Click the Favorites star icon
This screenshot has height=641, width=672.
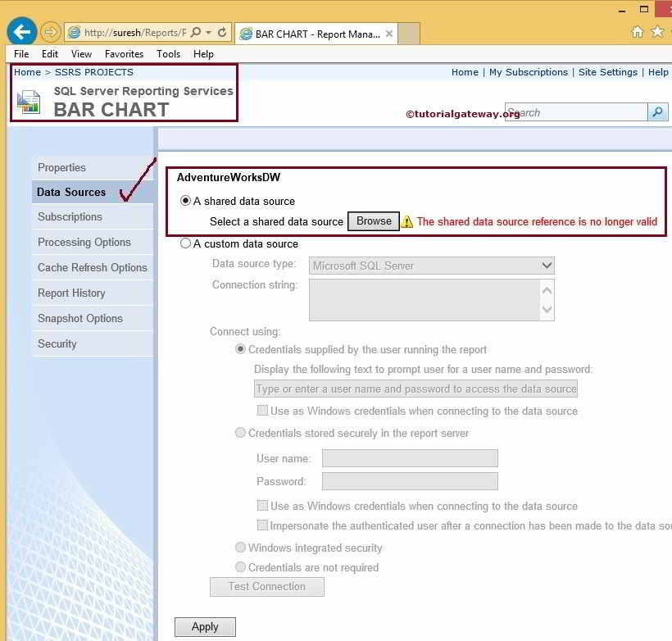pos(656,30)
